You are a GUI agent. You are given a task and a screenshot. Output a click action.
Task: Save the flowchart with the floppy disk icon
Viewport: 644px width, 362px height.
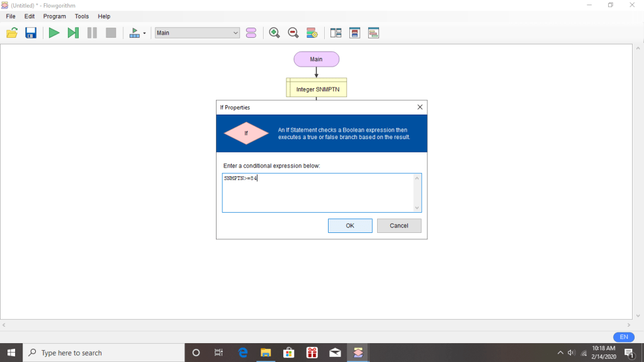click(31, 33)
